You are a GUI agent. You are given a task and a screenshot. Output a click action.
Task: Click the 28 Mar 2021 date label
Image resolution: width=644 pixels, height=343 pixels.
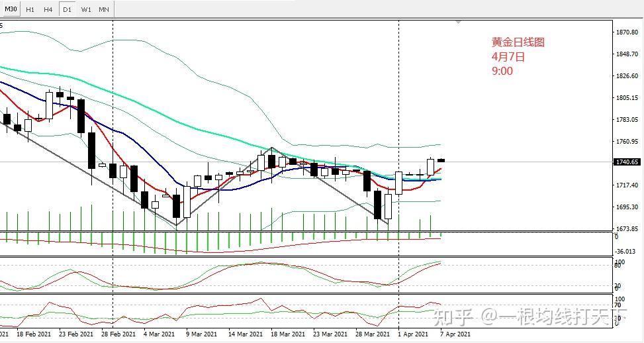[373, 334]
